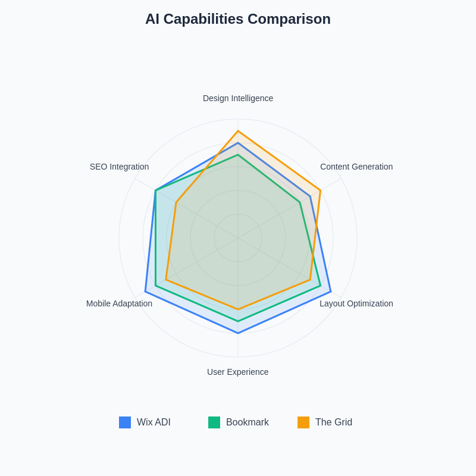Click the green Bookmark legend swatch
The image size is (476, 476).
tap(214, 422)
